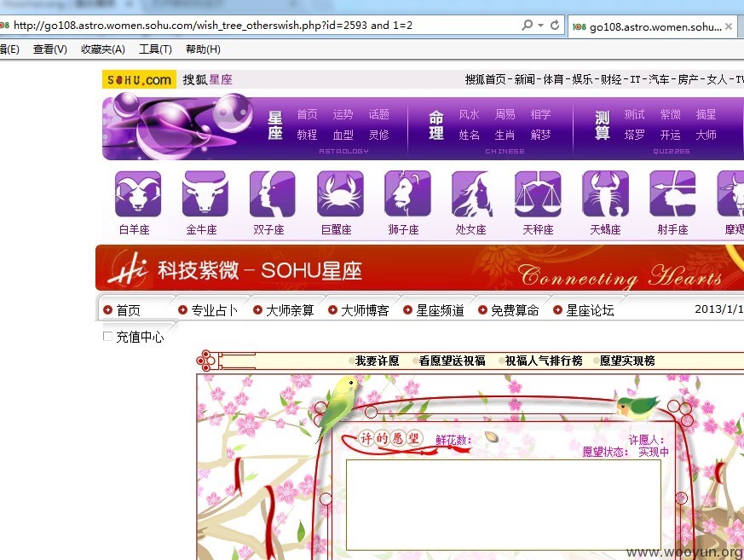Screen dimensions: 744x560
Task: Click the search magnifier in address bar
Action: pos(527,26)
